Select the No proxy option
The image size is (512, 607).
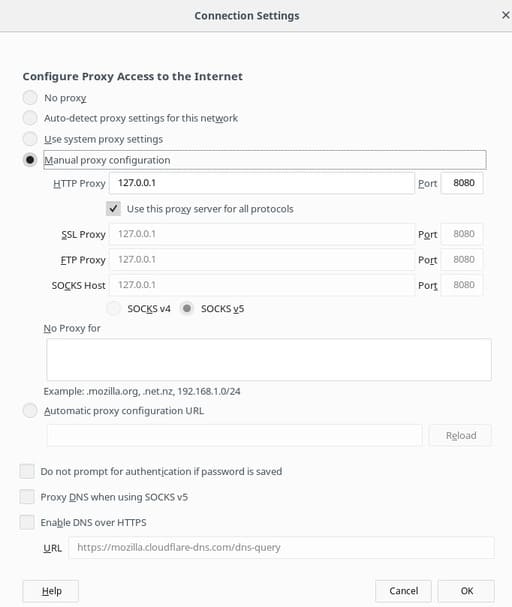coord(30,98)
